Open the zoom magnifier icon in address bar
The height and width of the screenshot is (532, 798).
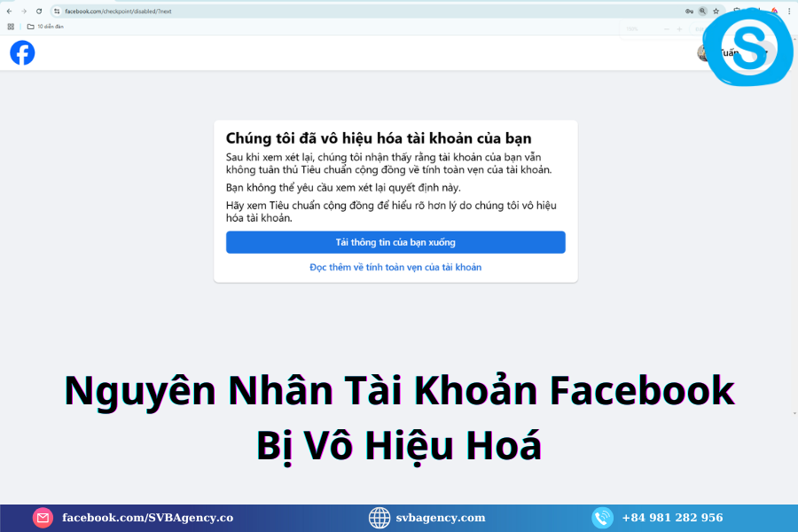pyautogui.click(x=702, y=12)
